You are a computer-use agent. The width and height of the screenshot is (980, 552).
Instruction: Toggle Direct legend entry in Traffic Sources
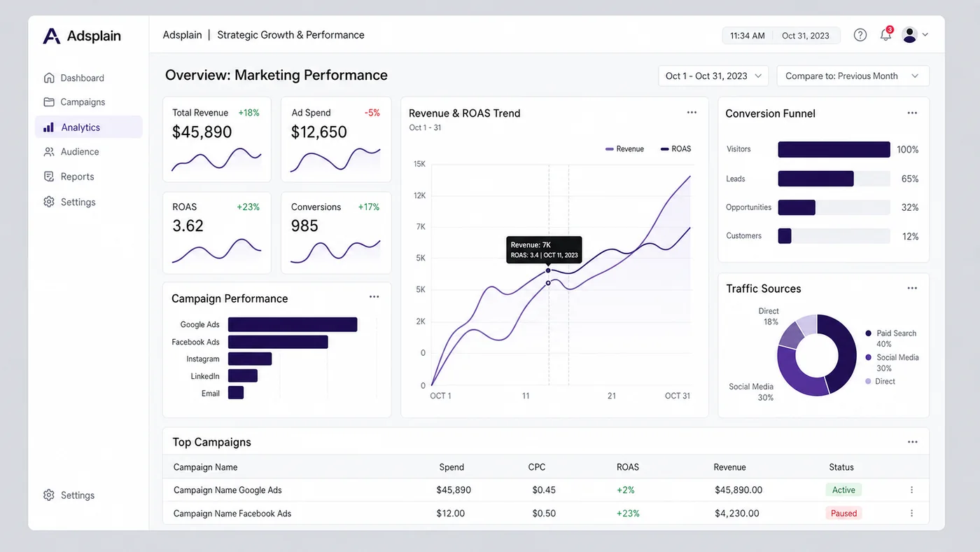pyautogui.click(x=881, y=381)
